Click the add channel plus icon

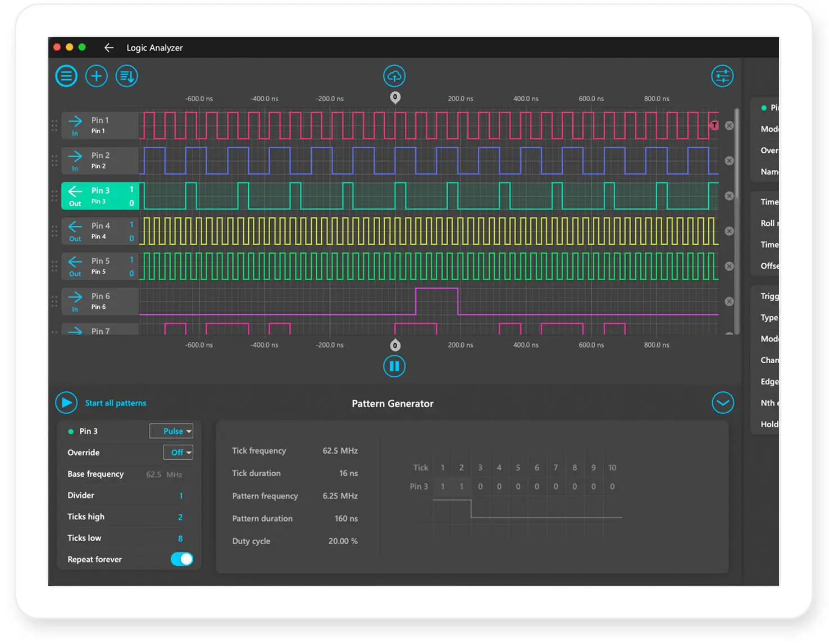(97, 76)
